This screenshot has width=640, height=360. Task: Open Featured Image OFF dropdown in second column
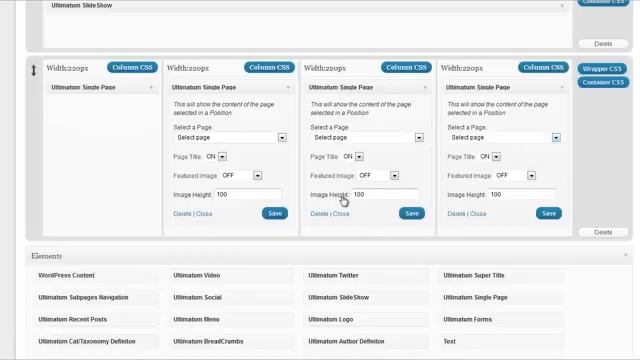[x=241, y=176]
